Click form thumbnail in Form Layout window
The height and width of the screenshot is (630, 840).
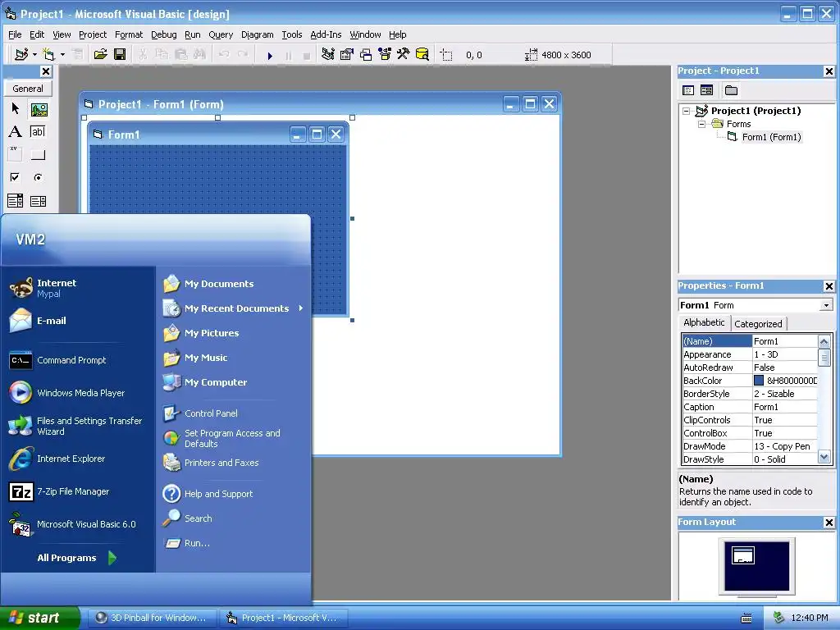point(743,555)
